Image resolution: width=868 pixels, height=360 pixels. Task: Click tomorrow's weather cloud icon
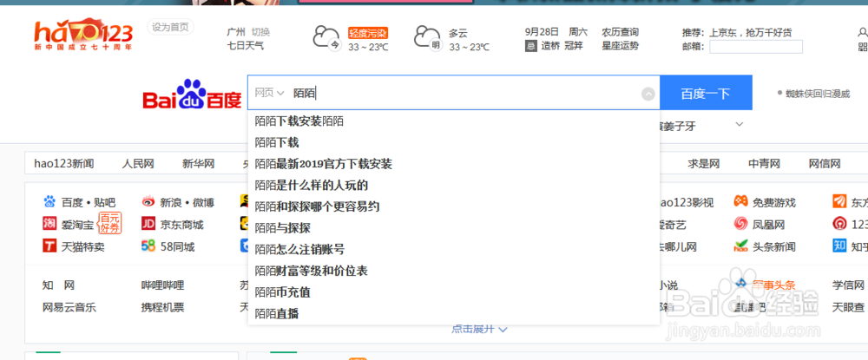tap(428, 38)
